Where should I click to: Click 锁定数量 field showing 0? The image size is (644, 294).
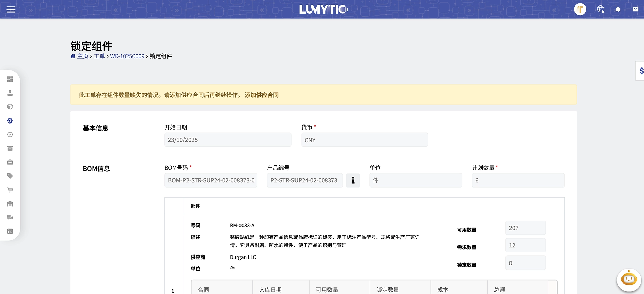[x=526, y=263]
